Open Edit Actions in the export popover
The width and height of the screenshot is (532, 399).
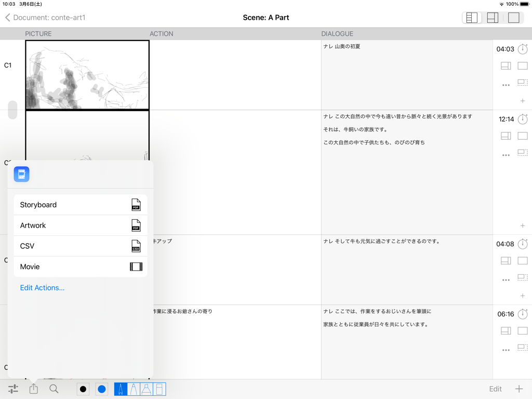click(42, 287)
